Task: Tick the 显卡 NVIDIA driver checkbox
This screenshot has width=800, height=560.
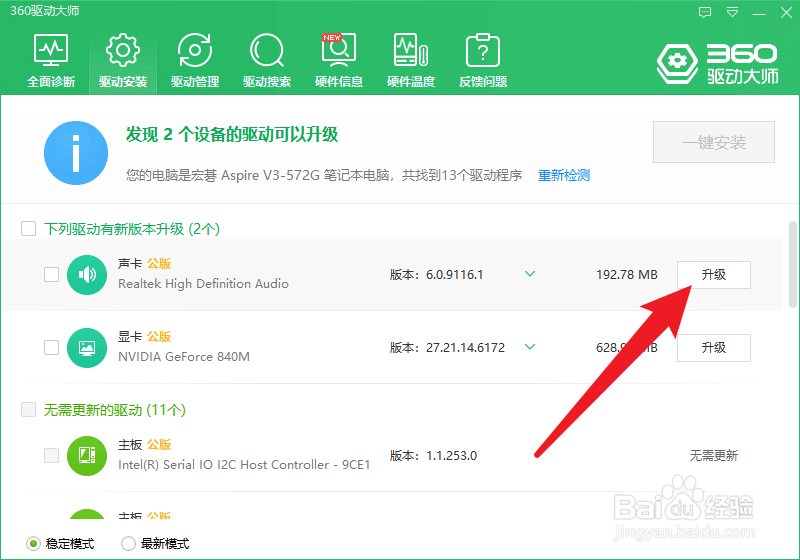Action: click(52, 347)
